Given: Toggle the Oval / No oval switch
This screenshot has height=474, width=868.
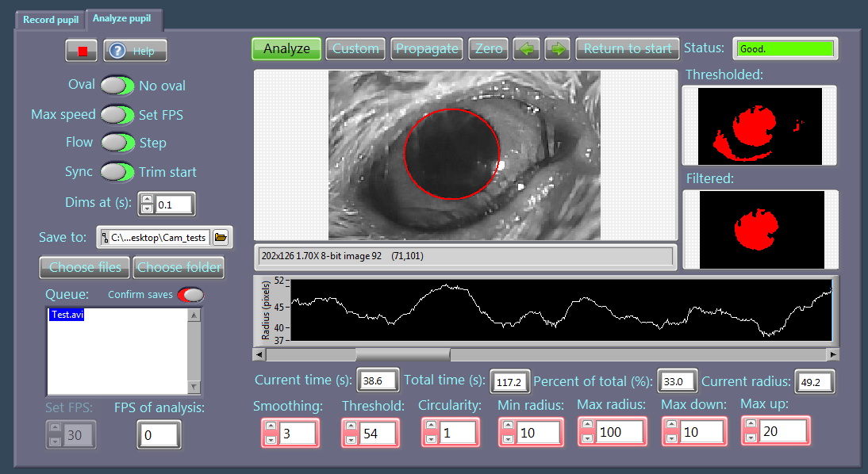Looking at the screenshot, I should click(117, 86).
